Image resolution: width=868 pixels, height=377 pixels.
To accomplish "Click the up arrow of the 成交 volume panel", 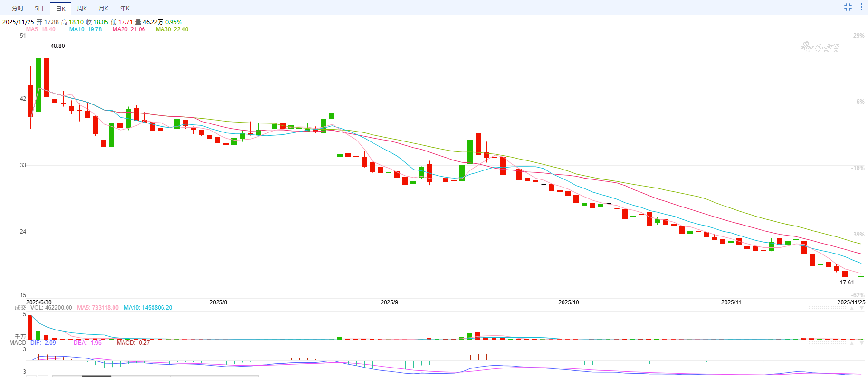I will click(x=852, y=308).
